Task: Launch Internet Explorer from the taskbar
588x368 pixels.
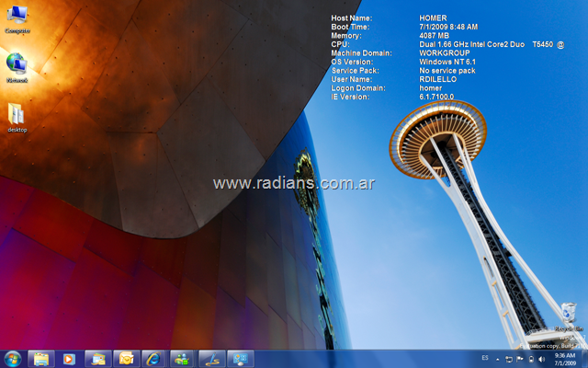Action: coord(154,358)
